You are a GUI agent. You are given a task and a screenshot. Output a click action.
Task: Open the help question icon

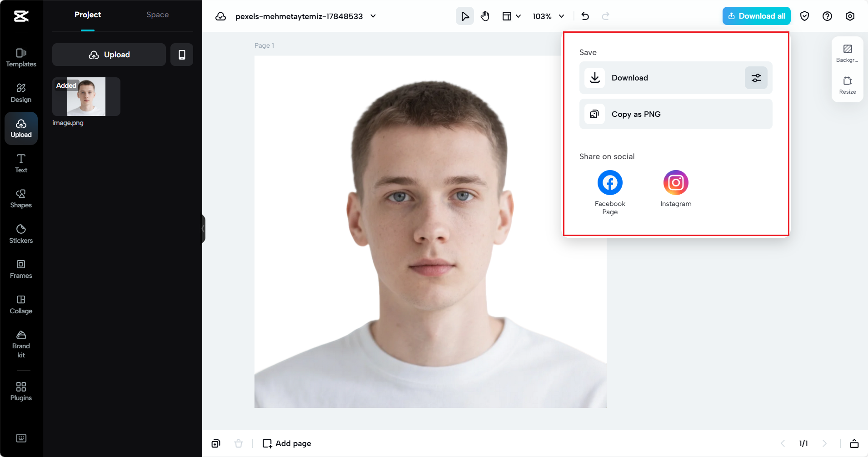coord(827,16)
